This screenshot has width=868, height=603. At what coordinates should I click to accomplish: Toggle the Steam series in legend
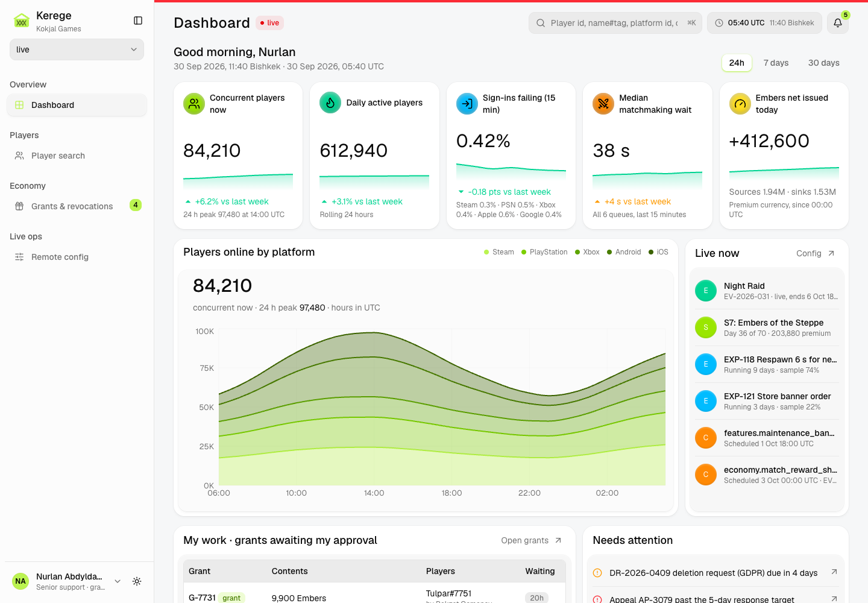coord(499,252)
